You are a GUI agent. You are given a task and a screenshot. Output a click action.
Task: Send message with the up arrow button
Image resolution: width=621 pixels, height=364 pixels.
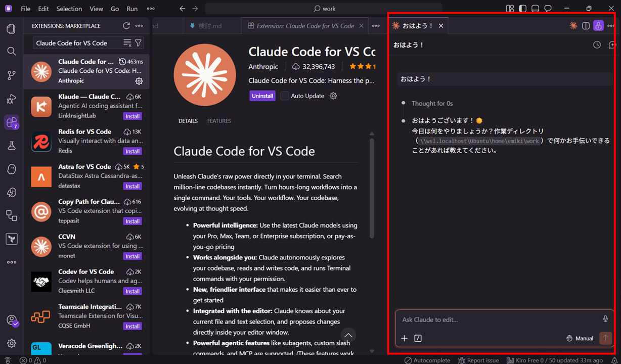pos(605,338)
